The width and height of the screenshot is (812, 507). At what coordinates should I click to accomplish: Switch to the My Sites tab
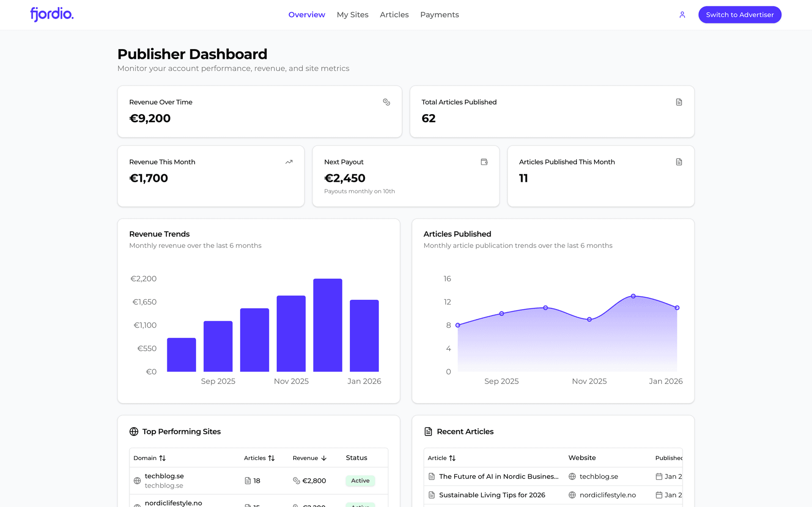point(352,14)
